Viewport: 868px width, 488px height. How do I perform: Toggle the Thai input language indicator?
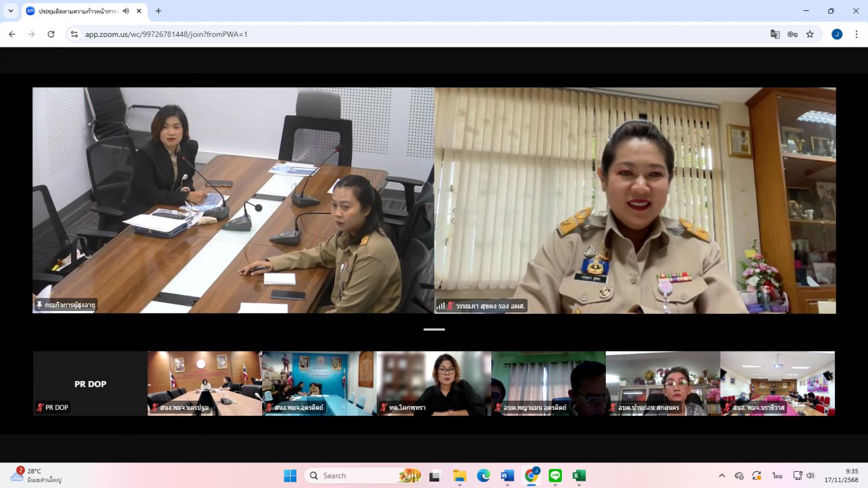click(777, 475)
